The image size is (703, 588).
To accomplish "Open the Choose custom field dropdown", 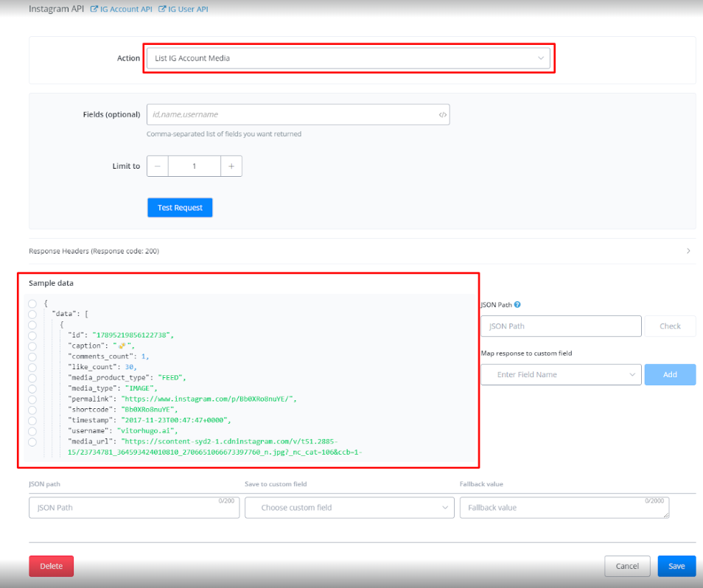I will point(349,508).
